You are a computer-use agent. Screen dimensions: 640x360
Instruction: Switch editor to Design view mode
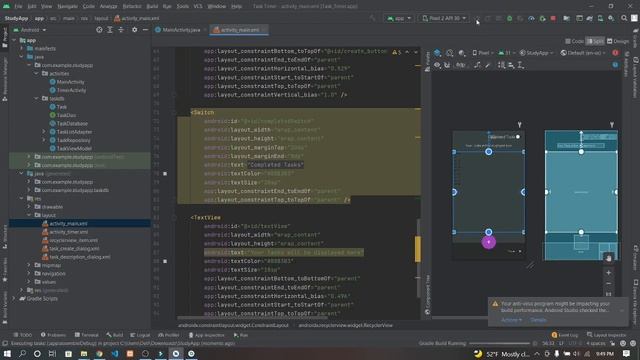(618, 41)
